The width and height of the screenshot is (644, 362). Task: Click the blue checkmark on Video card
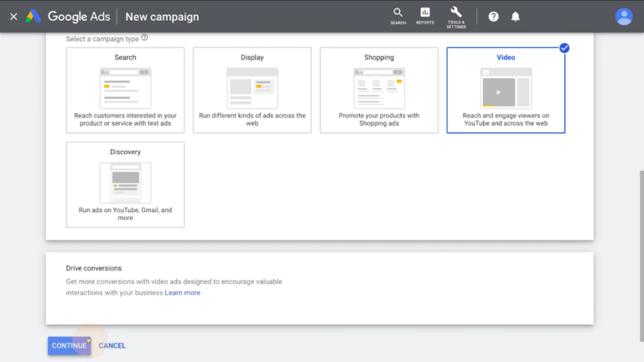564,48
